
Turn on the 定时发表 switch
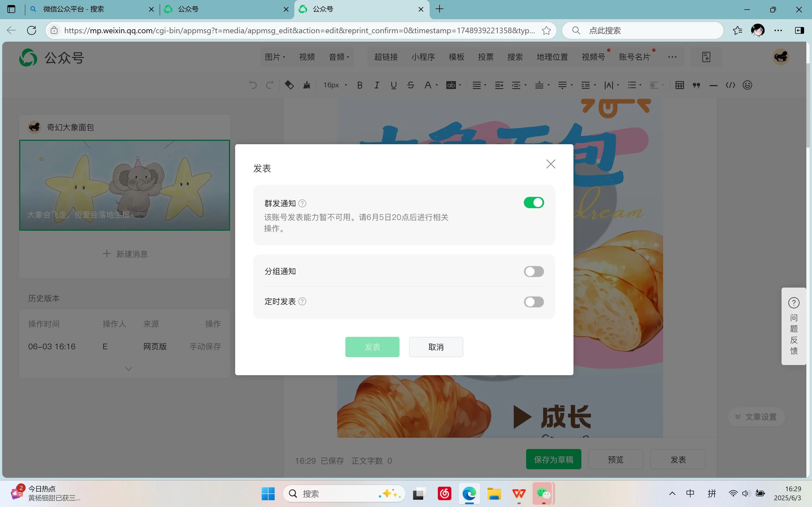coord(533,302)
